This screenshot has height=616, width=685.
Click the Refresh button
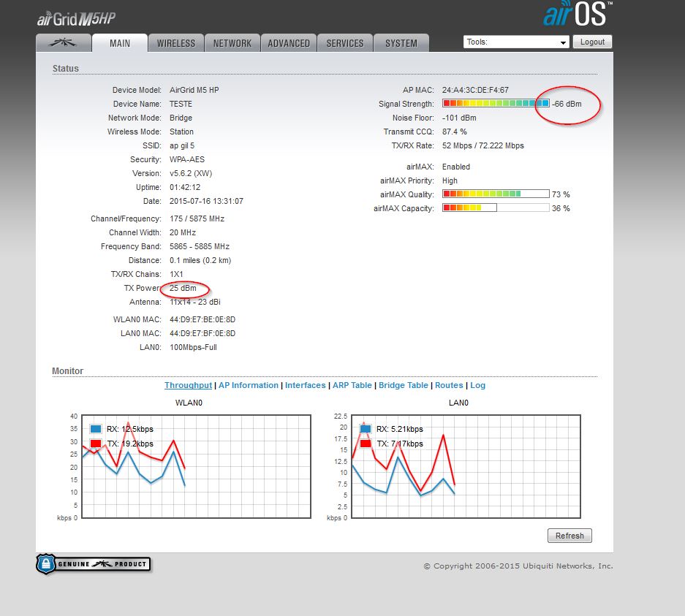(x=569, y=536)
